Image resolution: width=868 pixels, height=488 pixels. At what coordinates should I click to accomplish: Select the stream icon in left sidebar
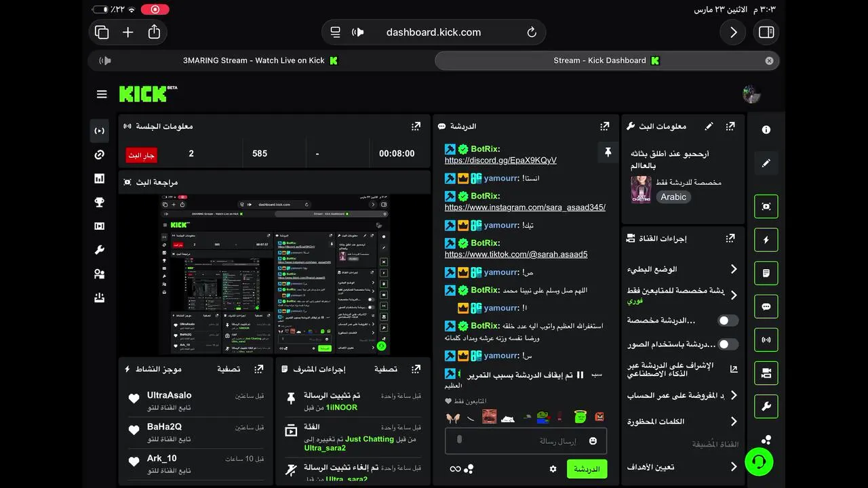[x=100, y=131]
